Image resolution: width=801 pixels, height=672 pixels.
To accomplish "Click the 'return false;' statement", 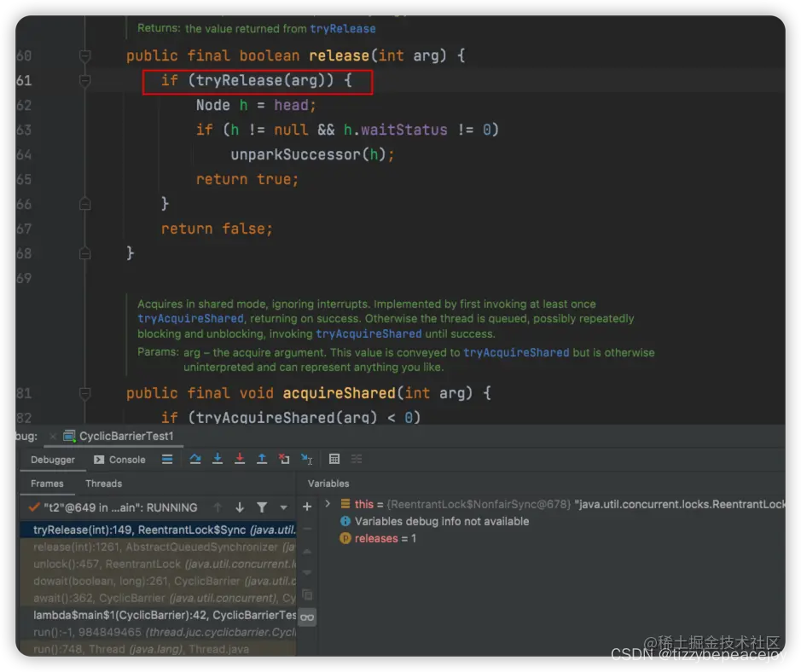I will (x=218, y=229).
